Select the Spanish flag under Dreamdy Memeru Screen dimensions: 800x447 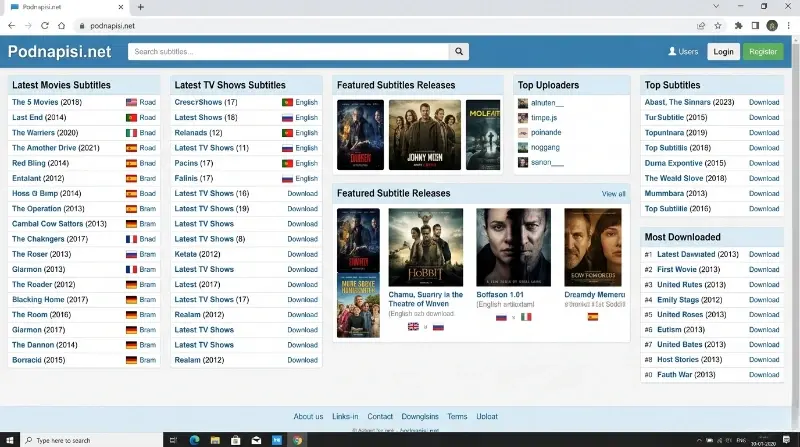(593, 317)
